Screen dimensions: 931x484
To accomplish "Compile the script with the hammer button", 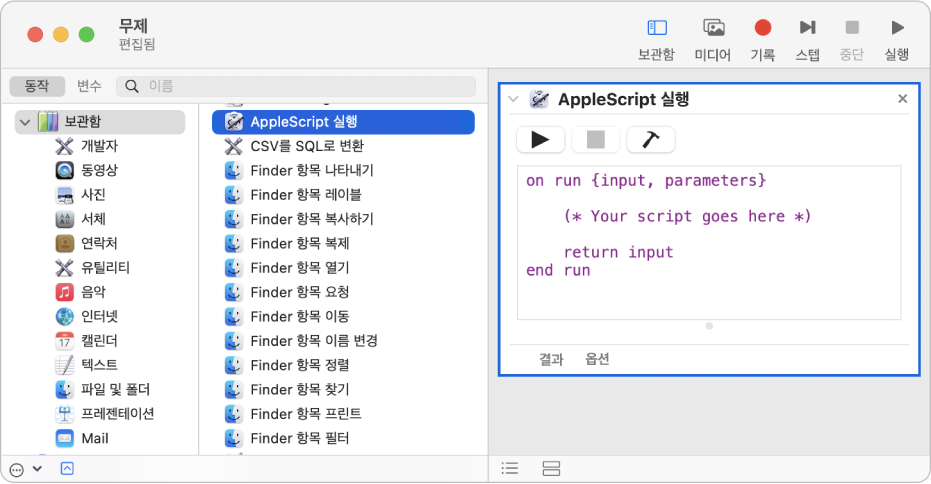I will 651,140.
